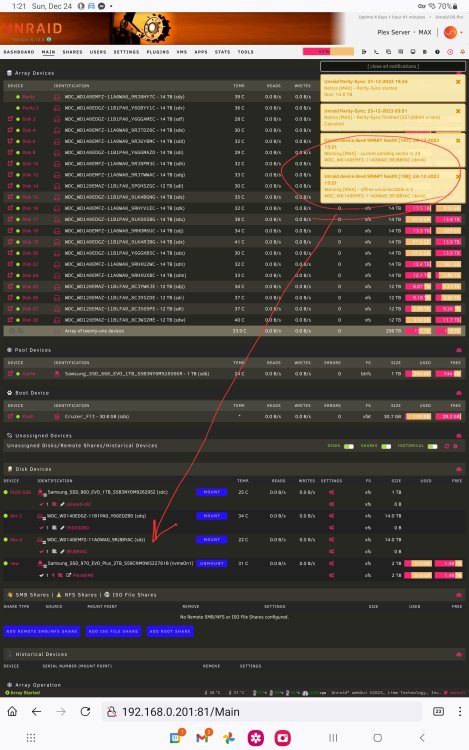The width and height of the screenshot is (469, 750).
Task: Collapse the Unassigned Devices section
Action: click(459, 436)
